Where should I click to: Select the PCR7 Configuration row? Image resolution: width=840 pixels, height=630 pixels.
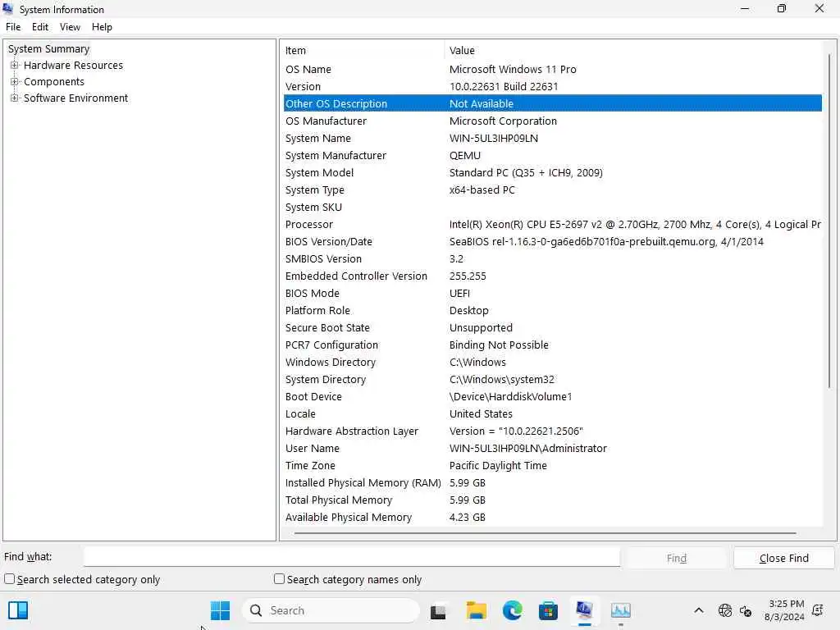[x=552, y=345]
